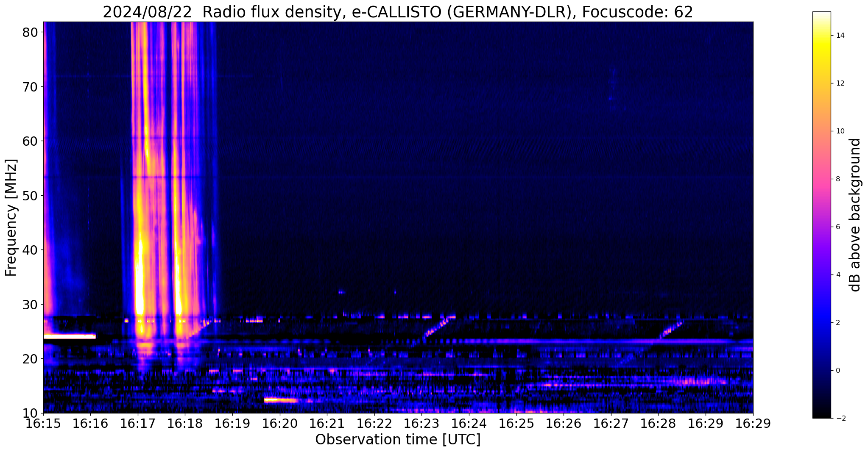Click the bright burst at 16:17 near 35 MHz
Screen dimensions: 868x452
(140, 277)
